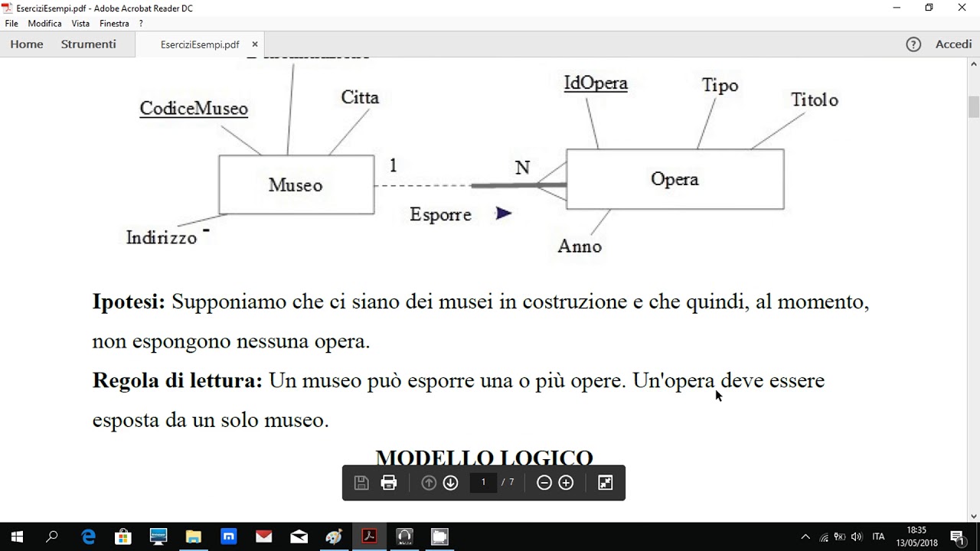Image resolution: width=980 pixels, height=551 pixels.
Task: Open the File menu
Action: [11, 24]
